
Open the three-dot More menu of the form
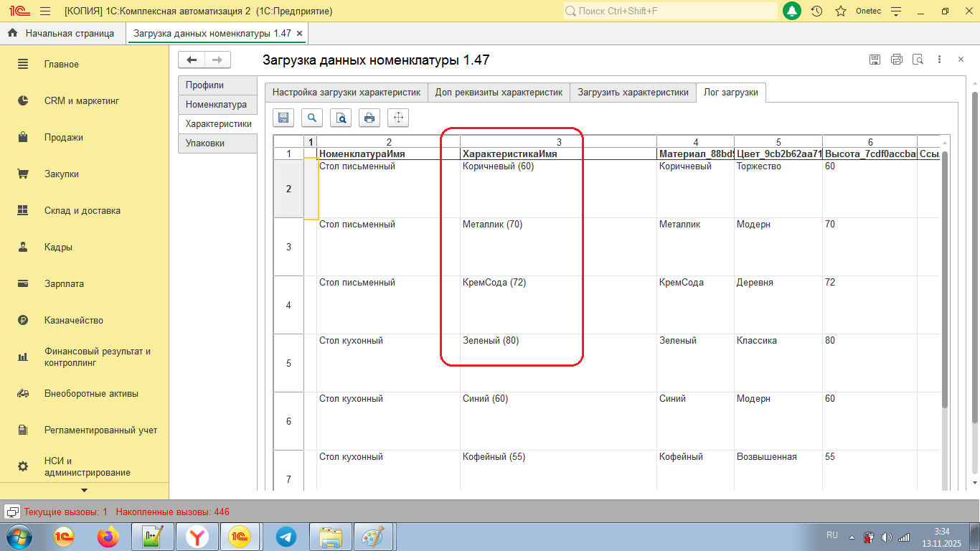[x=939, y=60]
